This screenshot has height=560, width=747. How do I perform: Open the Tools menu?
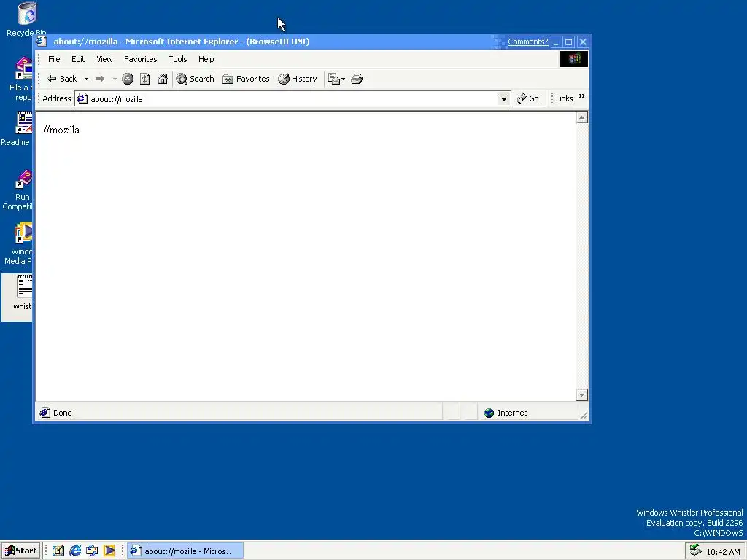(178, 59)
